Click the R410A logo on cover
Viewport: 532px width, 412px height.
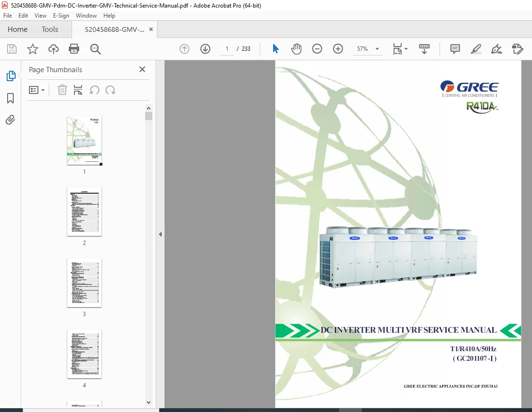(x=482, y=107)
